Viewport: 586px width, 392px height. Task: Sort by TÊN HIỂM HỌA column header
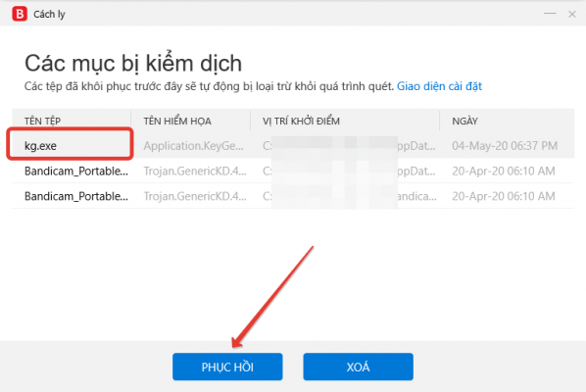pos(177,121)
